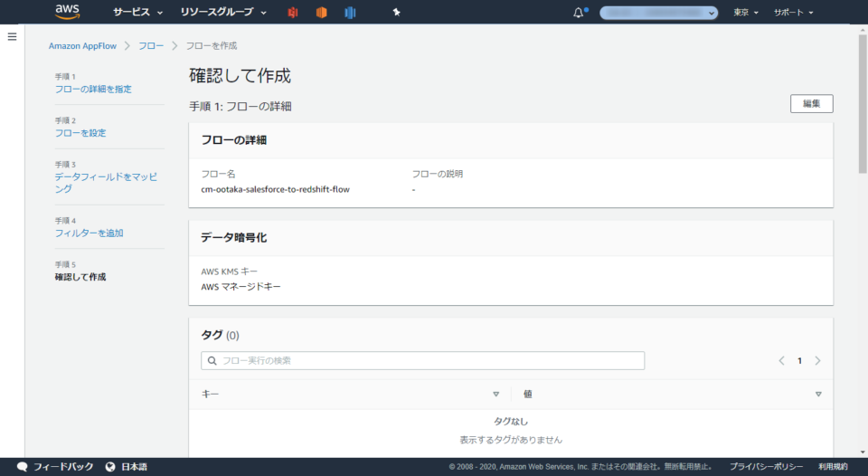868x476 pixels.
Task: Click the AWS マネージドキー value
Action: click(x=241, y=287)
